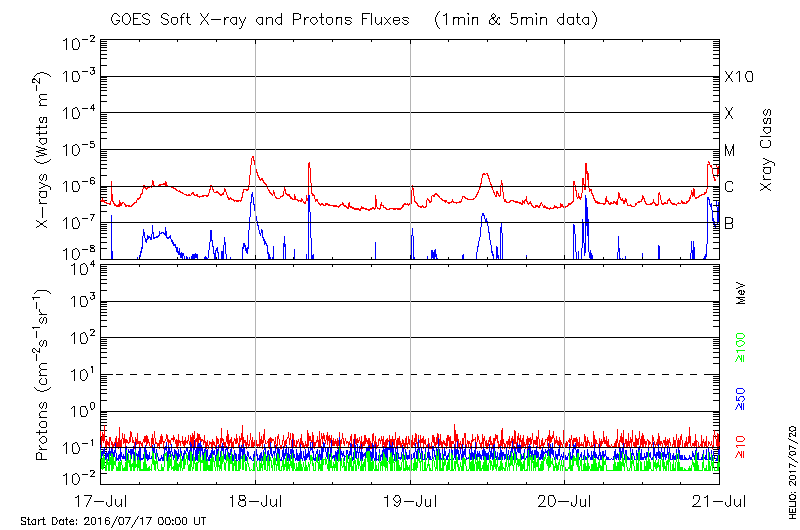Click the B flare class label
800x530 pixels.
[729, 223]
